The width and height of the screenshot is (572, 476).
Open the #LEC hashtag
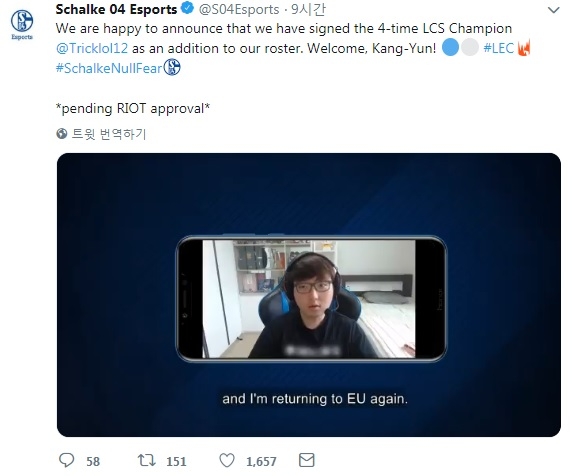coord(498,48)
